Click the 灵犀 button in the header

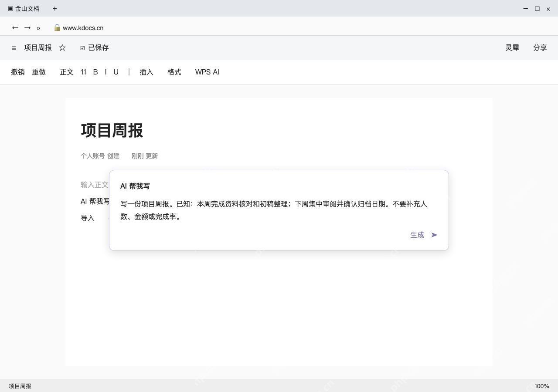(512, 48)
